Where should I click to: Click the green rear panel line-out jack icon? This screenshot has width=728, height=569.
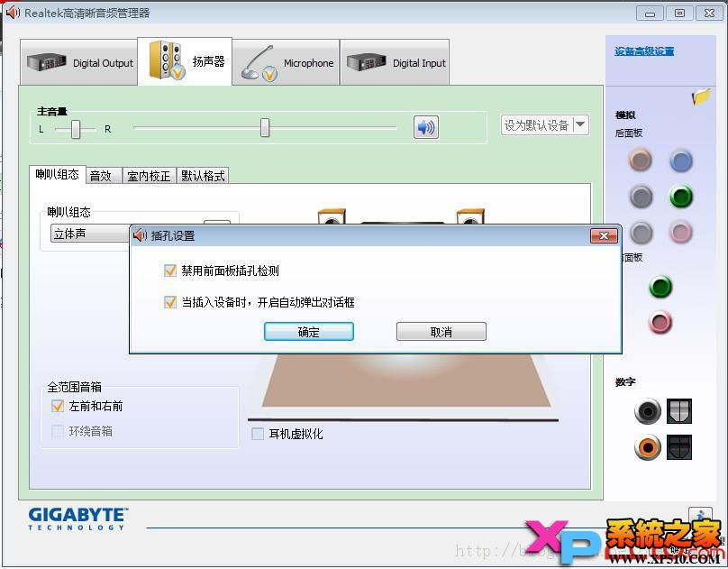[x=680, y=197]
